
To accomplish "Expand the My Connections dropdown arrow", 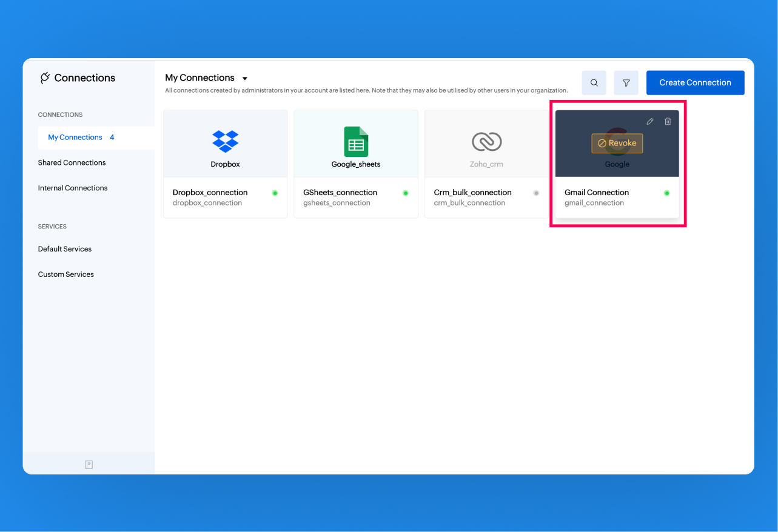I will tap(245, 79).
